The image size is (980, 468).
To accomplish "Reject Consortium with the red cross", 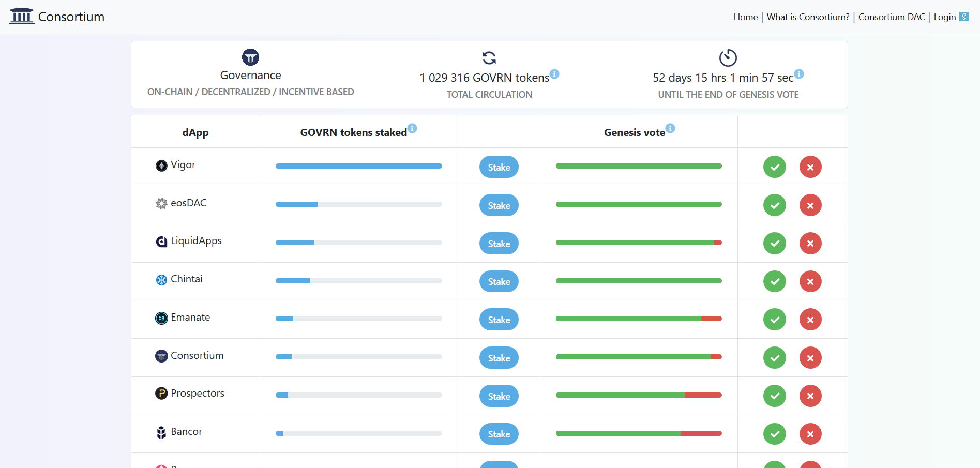I will 810,358.
